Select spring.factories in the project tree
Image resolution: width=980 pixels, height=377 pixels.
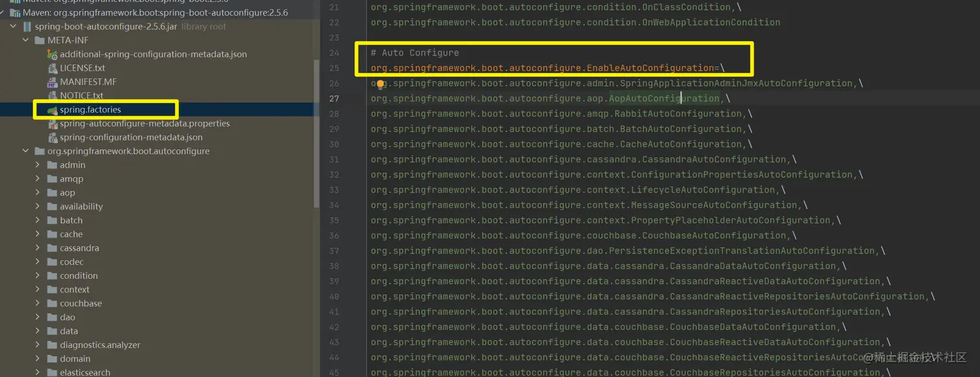(x=90, y=109)
